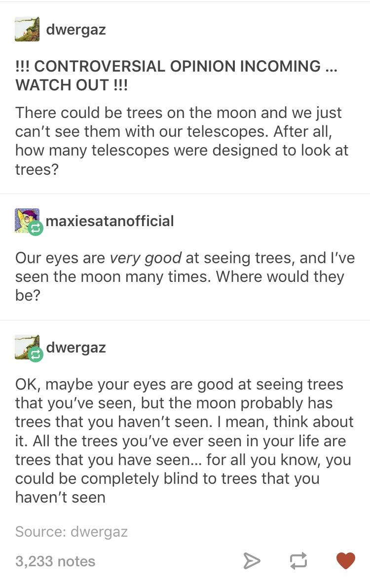Viewport: 370px width, 588px height.
Task: Tap green reblog badge on dwergaz's reply avatar
Action: 36,354
